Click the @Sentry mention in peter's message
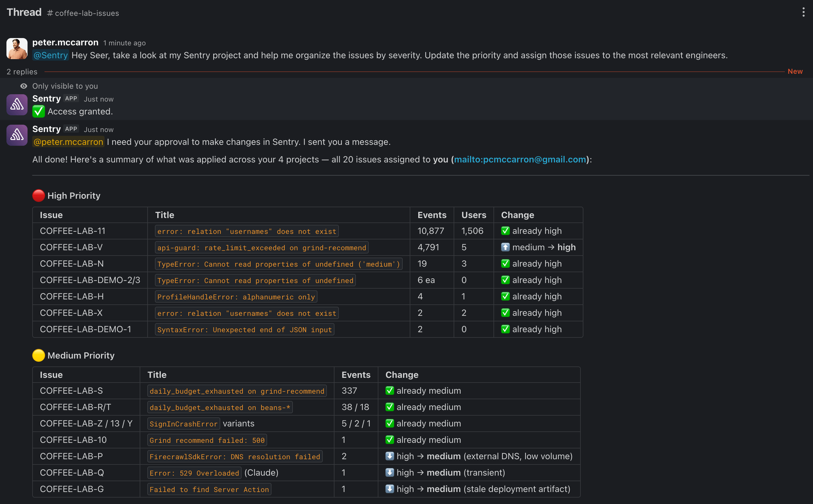 click(x=51, y=55)
